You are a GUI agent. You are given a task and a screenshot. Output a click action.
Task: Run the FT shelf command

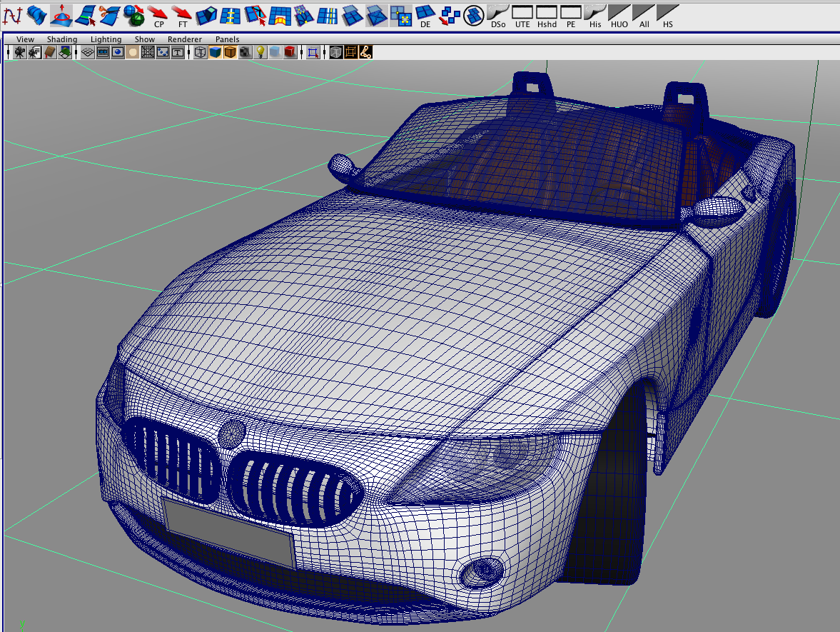(x=182, y=15)
